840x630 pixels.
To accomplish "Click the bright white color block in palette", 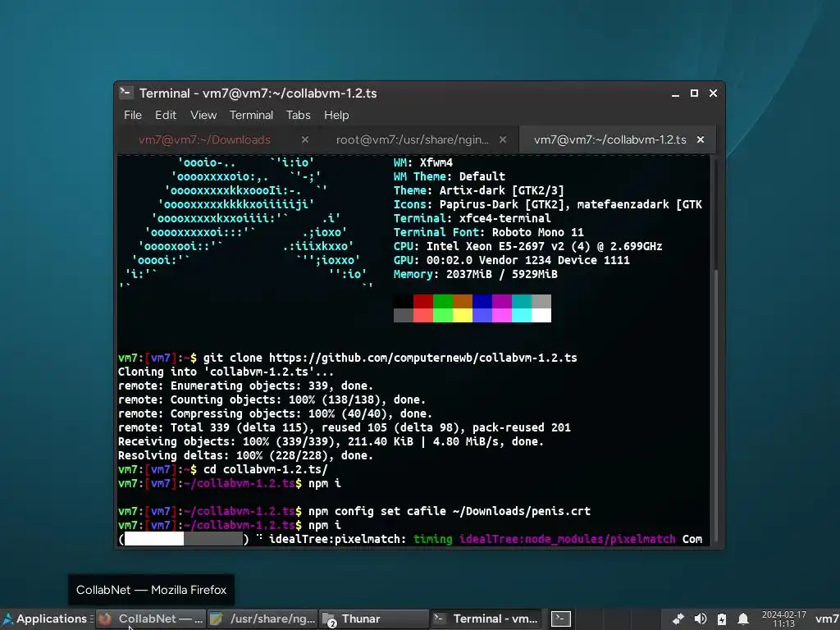I will pos(541,315).
